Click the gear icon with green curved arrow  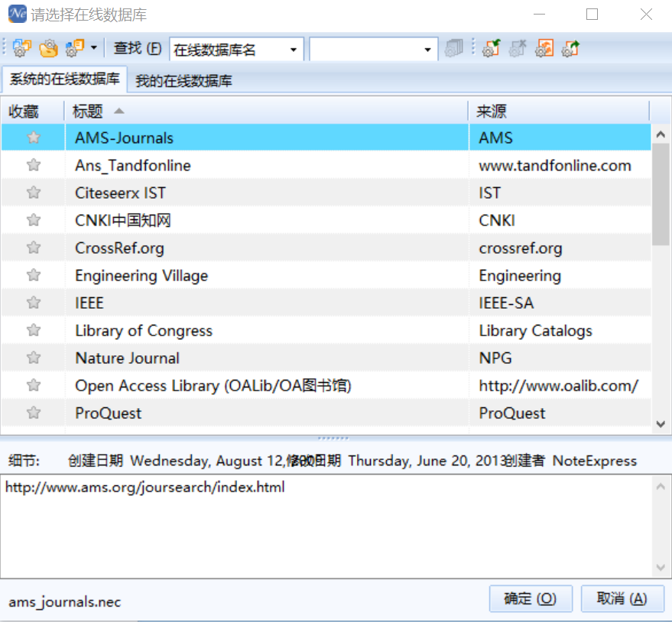[491, 48]
